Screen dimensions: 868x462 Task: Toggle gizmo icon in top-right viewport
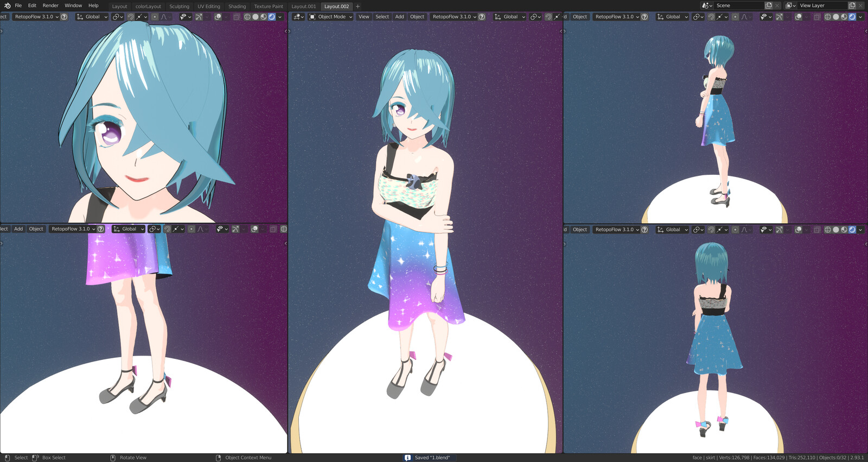click(780, 17)
